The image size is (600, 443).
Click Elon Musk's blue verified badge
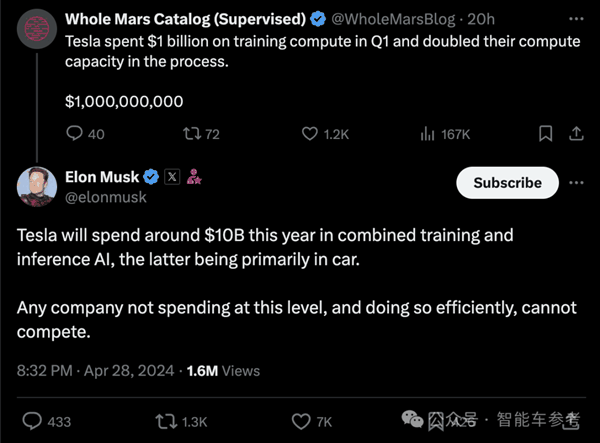click(x=151, y=177)
